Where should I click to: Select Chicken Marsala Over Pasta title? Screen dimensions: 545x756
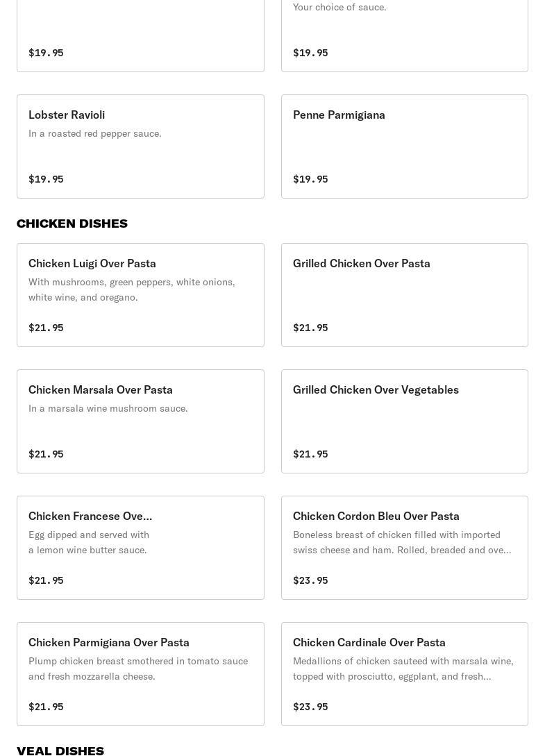[x=101, y=389]
